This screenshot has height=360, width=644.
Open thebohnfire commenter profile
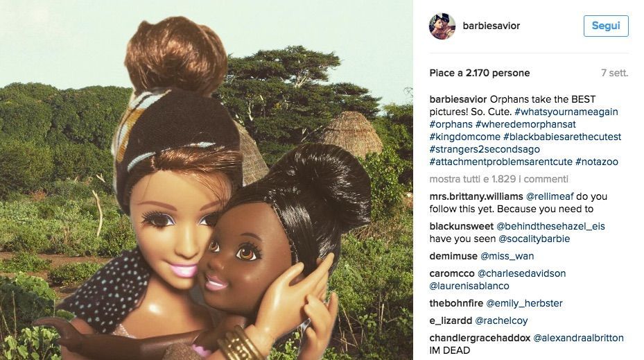point(456,303)
